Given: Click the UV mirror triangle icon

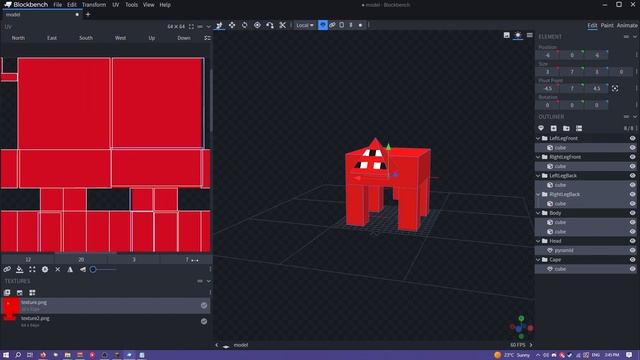Looking at the screenshot, I should pyautogui.click(x=70, y=269).
